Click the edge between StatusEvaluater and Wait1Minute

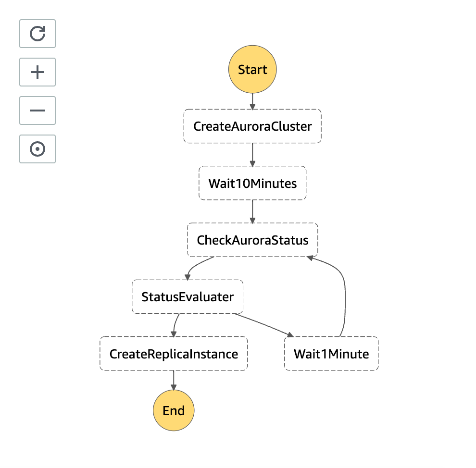(x=262, y=322)
